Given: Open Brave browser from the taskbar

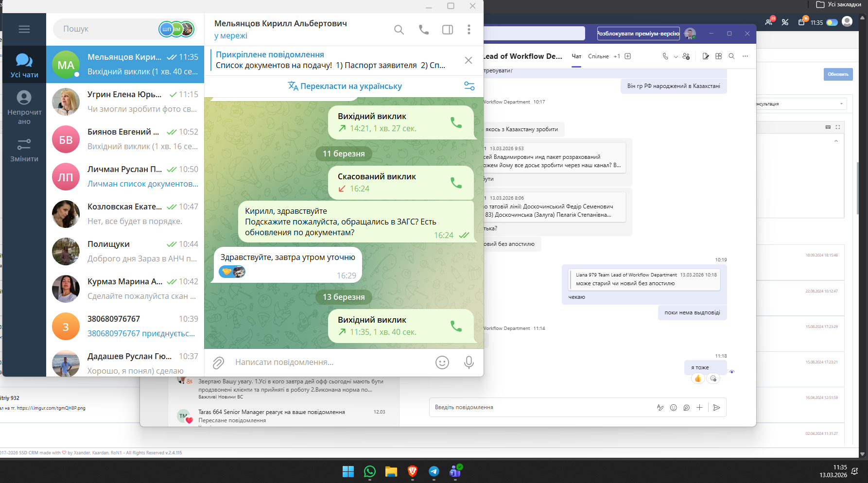Looking at the screenshot, I should (413, 471).
